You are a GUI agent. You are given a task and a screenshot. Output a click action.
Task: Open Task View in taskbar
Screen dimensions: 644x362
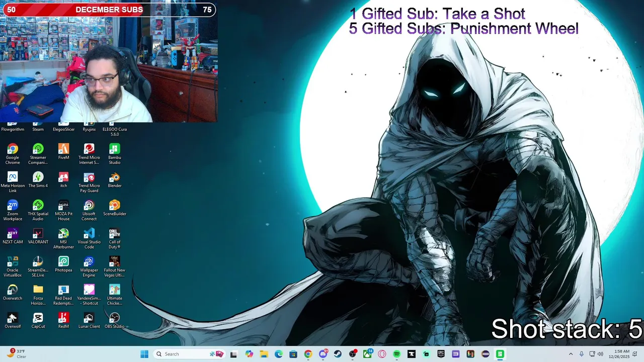[233, 354]
